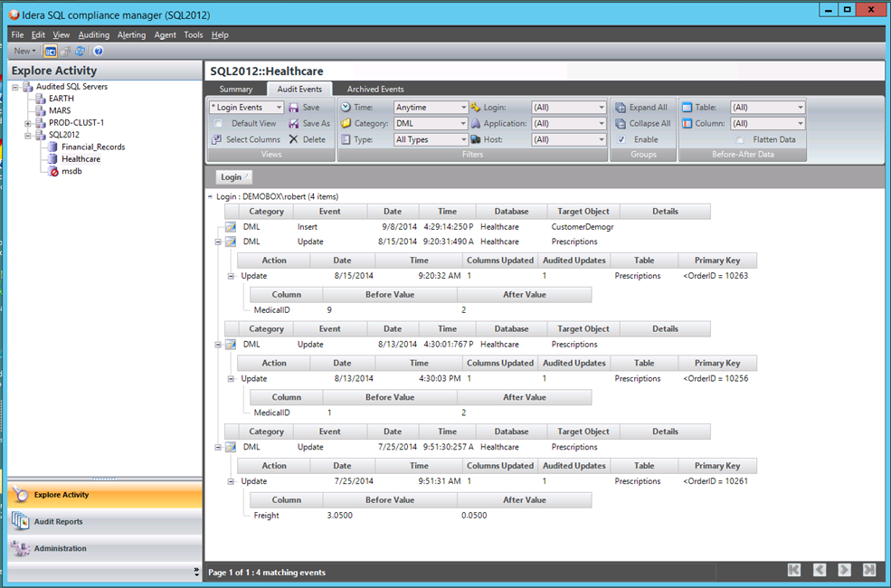Screen dimensions: 891x588
Task: Click the Select Columns icon
Action: 217,139
